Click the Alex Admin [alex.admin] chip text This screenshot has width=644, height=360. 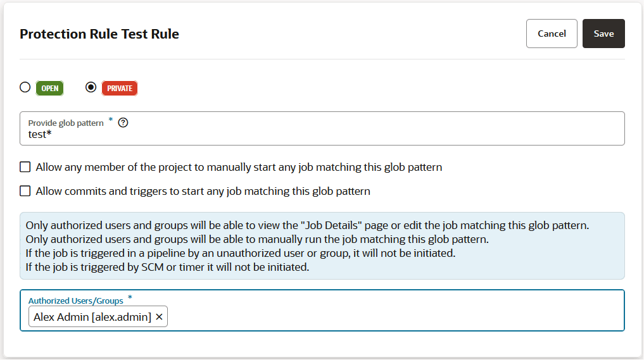[x=92, y=317]
